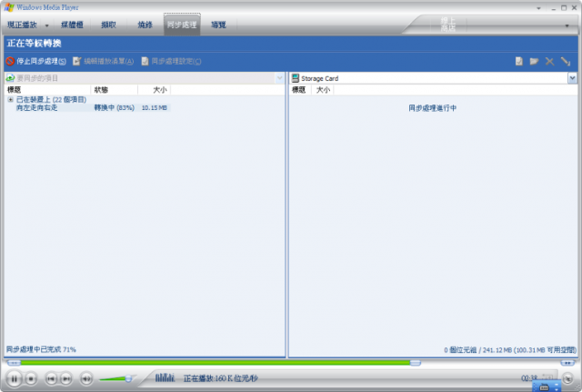Switch to skin mode using bottom-right round button
The image size is (582, 392).
coord(567,378)
